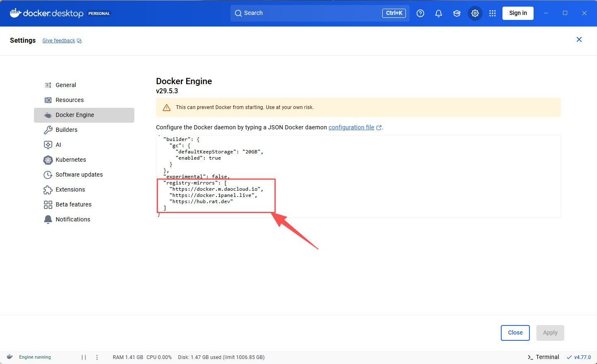Viewport: 597px width, 364px height.
Task: Pause the engine with the pause icon
Action: (84, 357)
